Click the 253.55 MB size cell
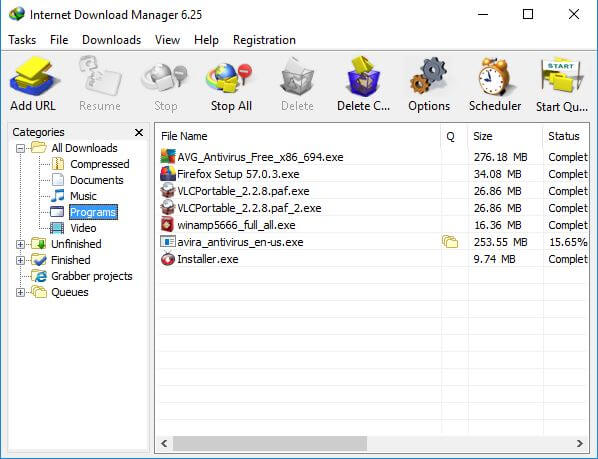Viewport: 598px width, 459px height. 500,242
